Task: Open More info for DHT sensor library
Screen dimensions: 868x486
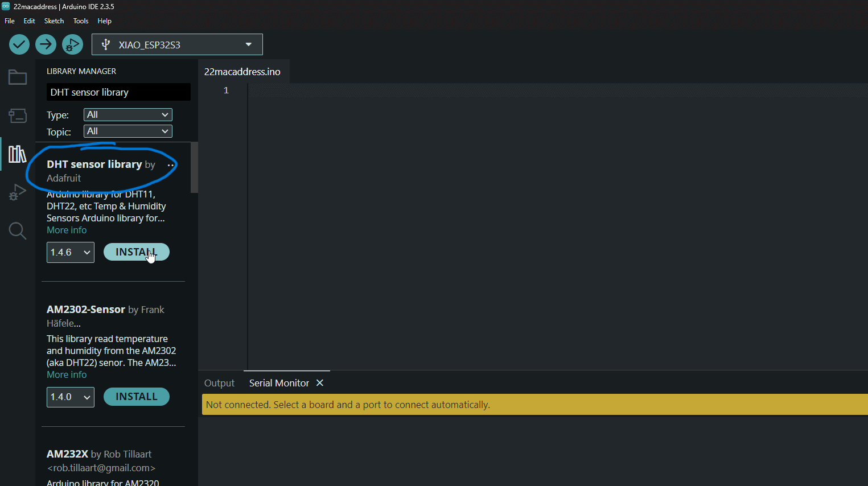Action: click(x=67, y=230)
